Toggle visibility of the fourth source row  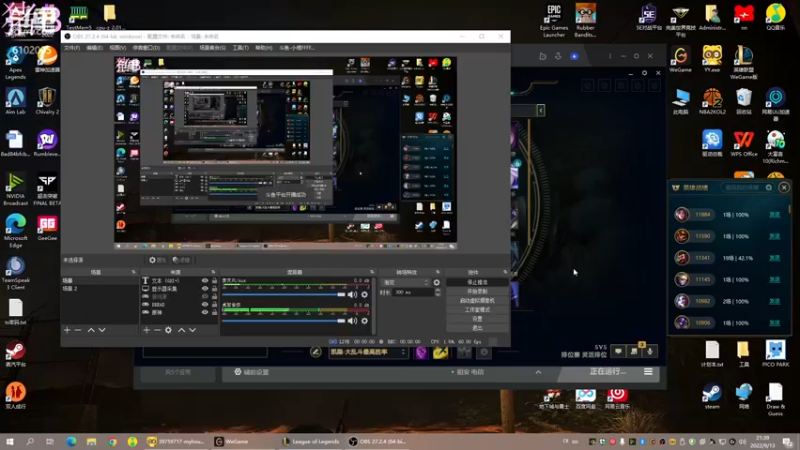[205, 305]
